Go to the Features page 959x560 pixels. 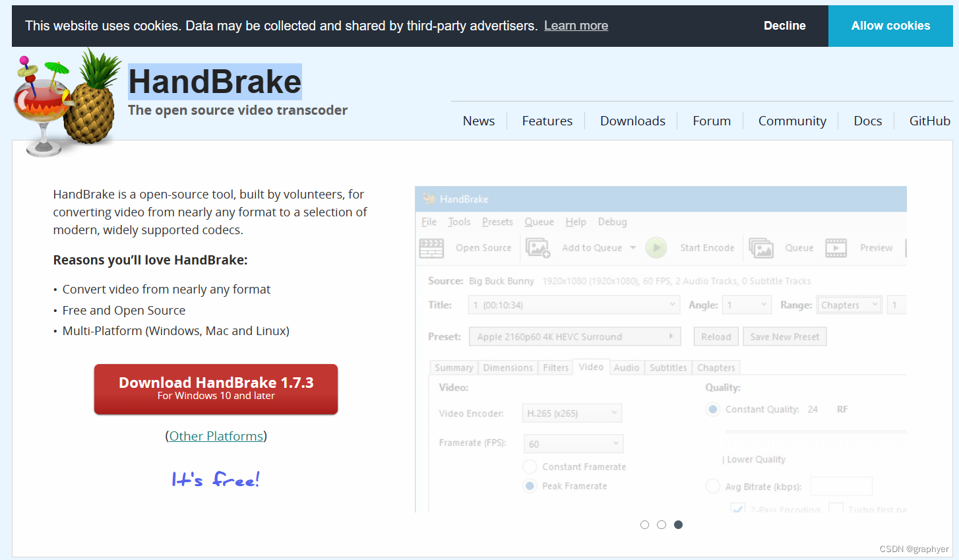547,121
